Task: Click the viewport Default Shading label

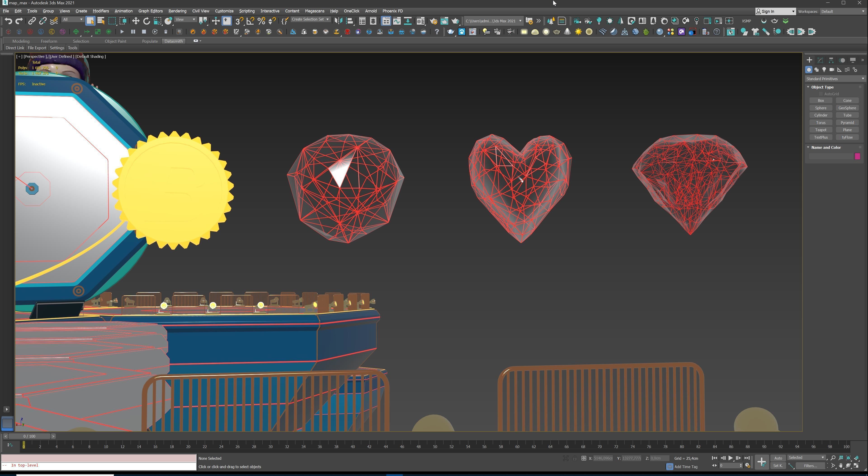Action: pos(90,56)
